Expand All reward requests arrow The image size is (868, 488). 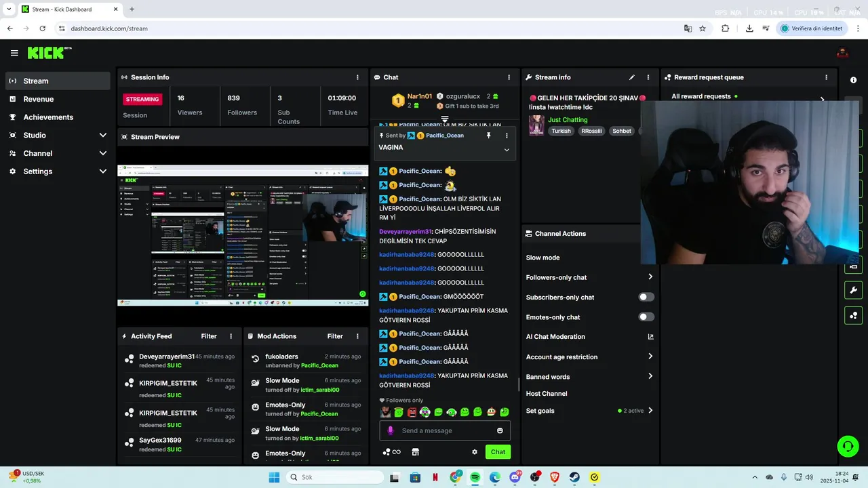822,100
